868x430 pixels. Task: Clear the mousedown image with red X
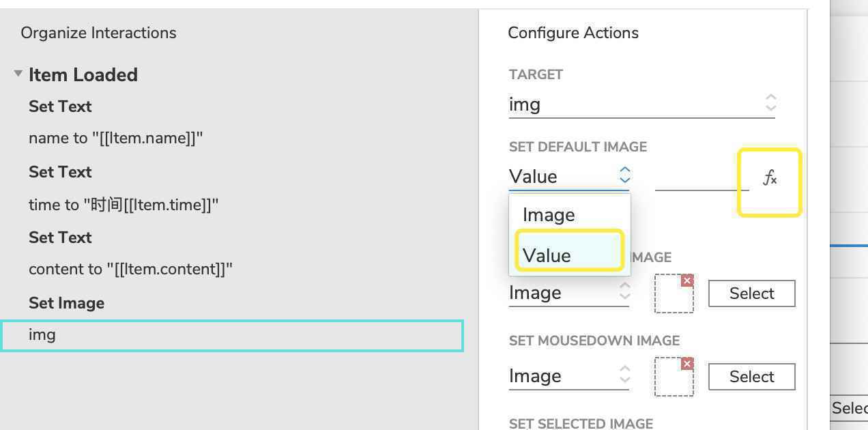click(687, 364)
